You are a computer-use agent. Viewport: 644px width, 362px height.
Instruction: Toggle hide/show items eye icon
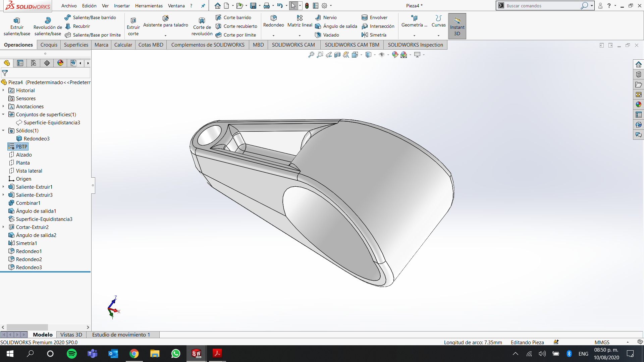[382, 55]
